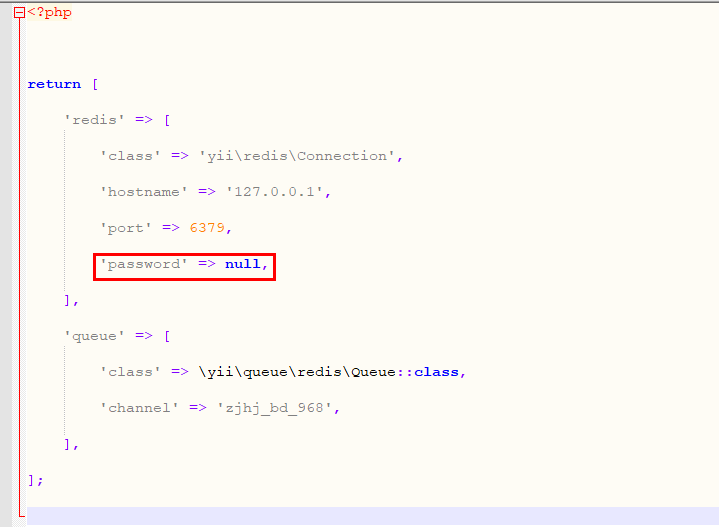Click the 'return' keyword
Viewport: 719px width, 527px height.
coord(54,84)
